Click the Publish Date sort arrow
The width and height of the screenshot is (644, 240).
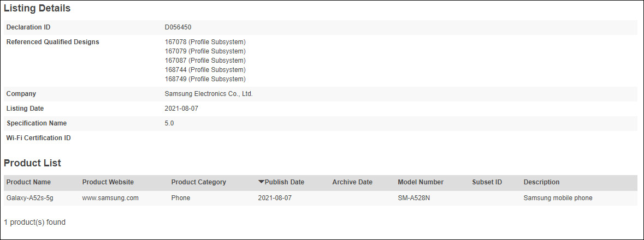(x=261, y=182)
